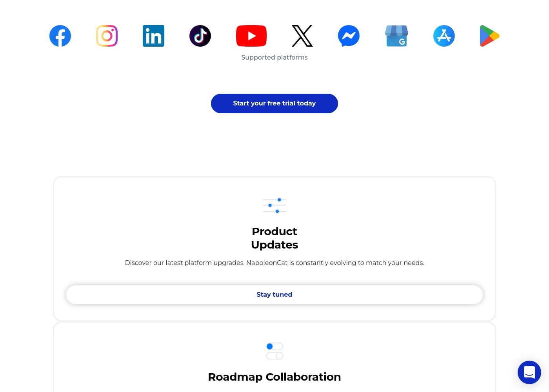
Task: Click the Supported platforms caption text
Action: [x=274, y=57]
